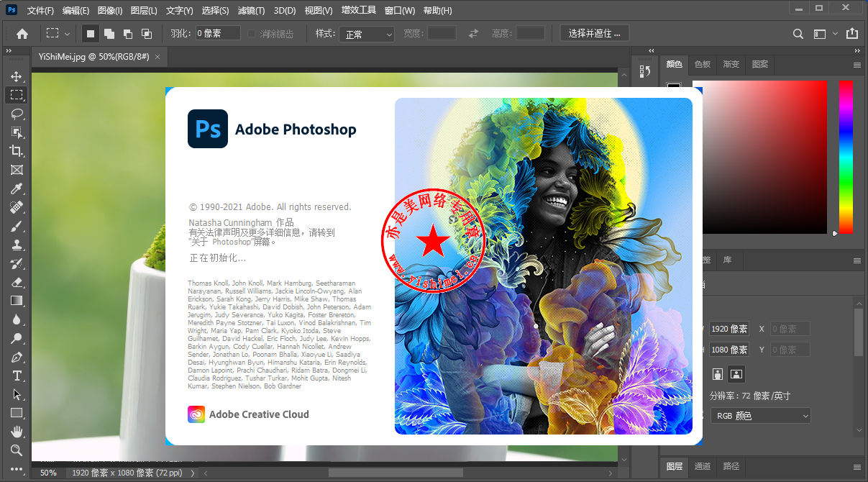Viewport: 868px width, 482px height.
Task: Select the Object Selection tool
Action: point(17,132)
